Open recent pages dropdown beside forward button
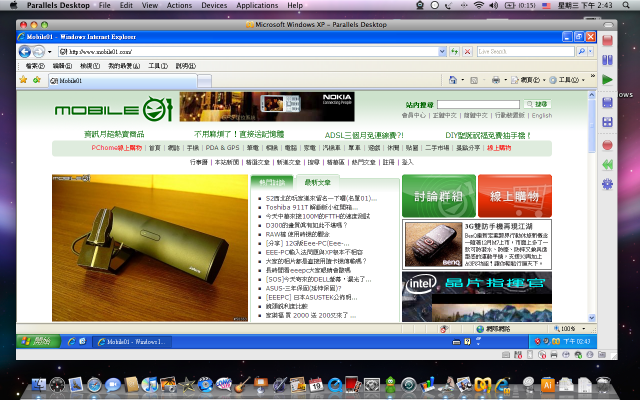Image resolution: width=640 pixels, height=400 pixels. (x=49, y=52)
